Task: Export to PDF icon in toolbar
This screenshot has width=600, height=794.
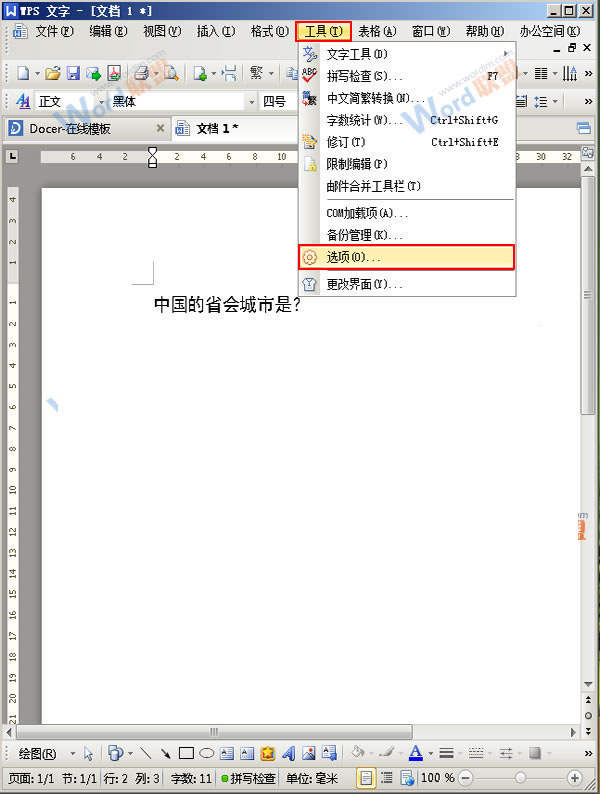Action: (114, 74)
